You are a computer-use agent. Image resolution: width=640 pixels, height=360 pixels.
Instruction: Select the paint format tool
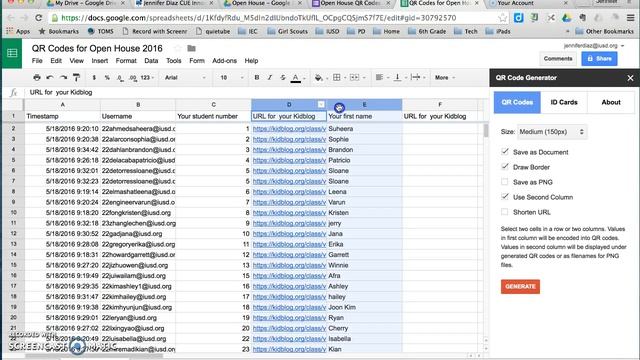pos(76,77)
